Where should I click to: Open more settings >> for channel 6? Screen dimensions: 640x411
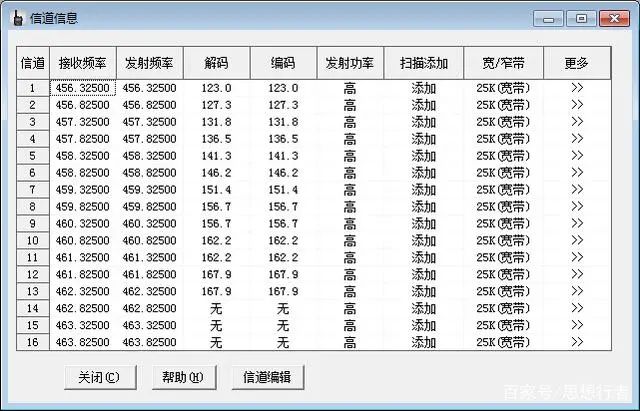click(577, 173)
